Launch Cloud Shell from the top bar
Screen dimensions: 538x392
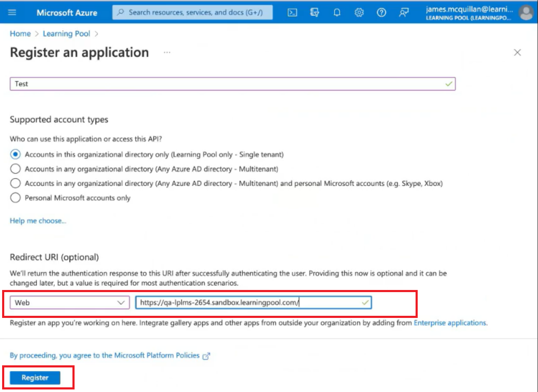(x=292, y=12)
